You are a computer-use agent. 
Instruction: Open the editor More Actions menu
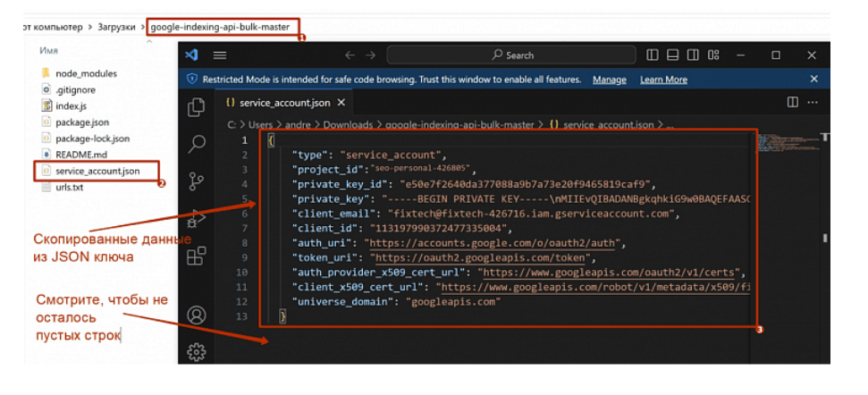coord(813,103)
